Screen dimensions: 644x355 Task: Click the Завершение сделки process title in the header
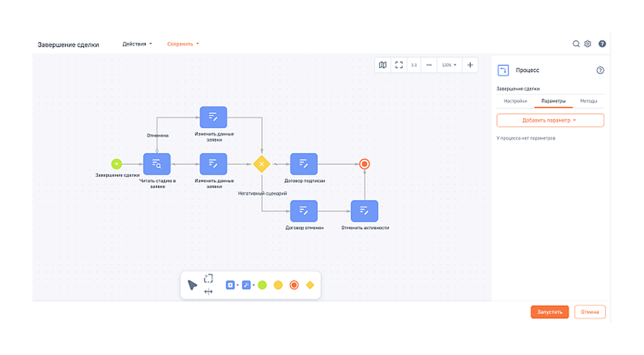click(68, 45)
